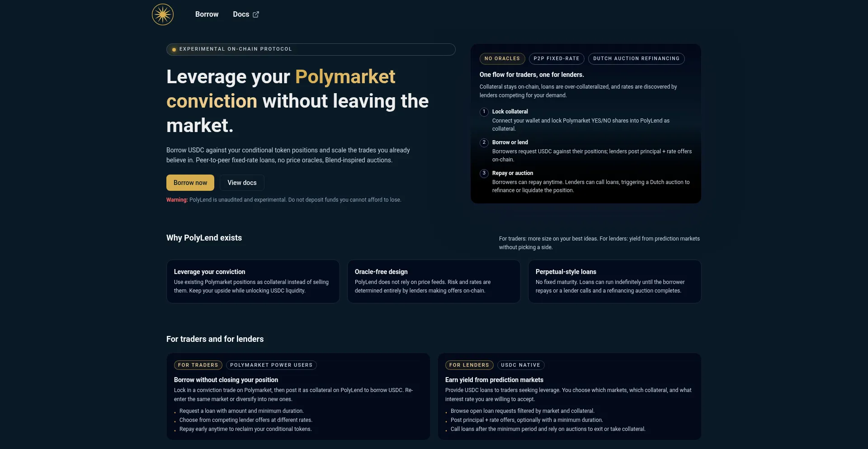Viewport: 868px width, 449px height.
Task: Open the Borrow page from the navigation
Action: click(207, 14)
